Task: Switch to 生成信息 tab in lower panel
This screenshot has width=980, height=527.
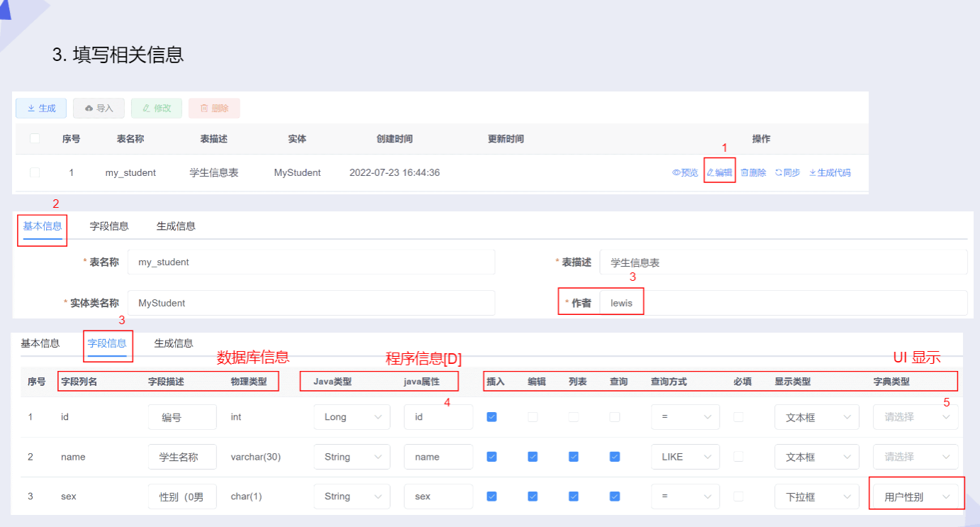Action: point(174,343)
